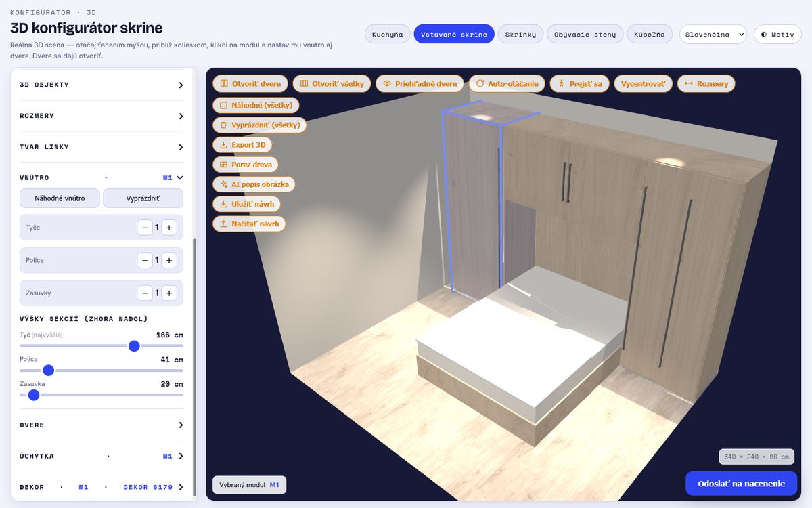Switch to the Kuchyňa tab
Image resolution: width=812 pixels, height=508 pixels.
387,34
